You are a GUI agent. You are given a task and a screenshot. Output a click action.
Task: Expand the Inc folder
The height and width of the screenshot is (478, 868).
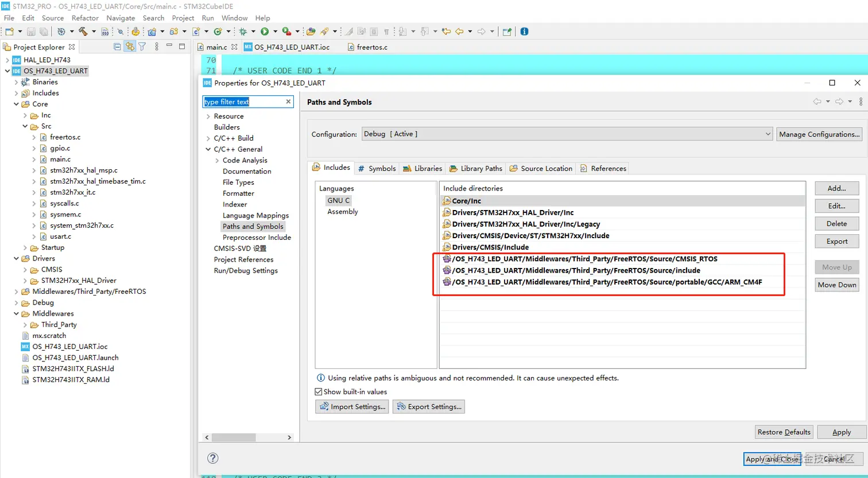(x=25, y=115)
